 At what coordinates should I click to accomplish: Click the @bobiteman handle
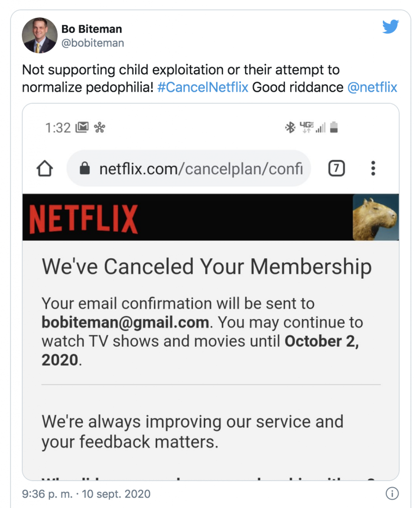click(92, 43)
